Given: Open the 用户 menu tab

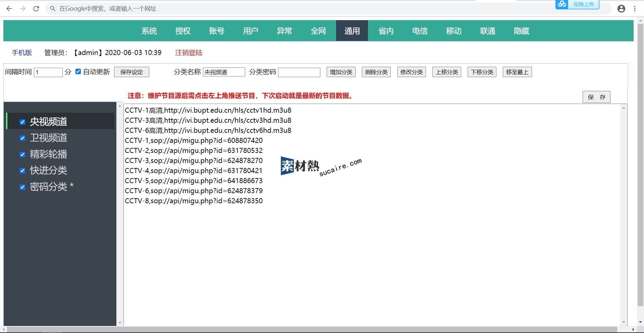Looking at the screenshot, I should [251, 31].
